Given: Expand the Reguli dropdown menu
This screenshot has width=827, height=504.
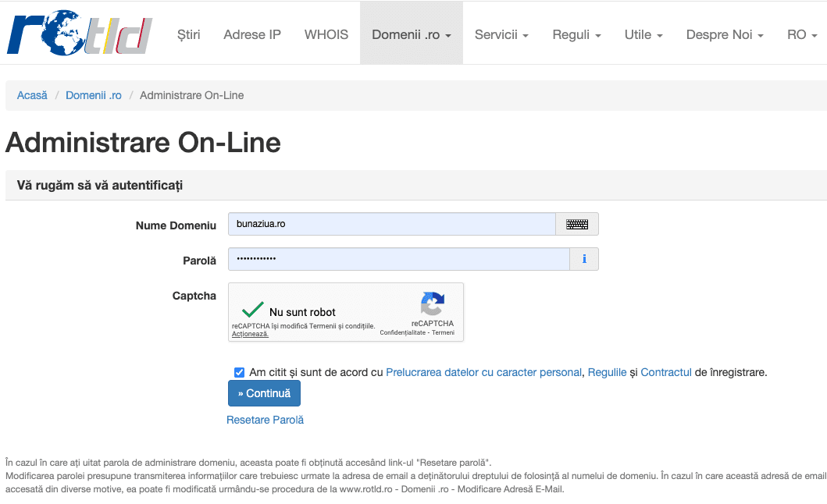Looking at the screenshot, I should click(x=576, y=34).
